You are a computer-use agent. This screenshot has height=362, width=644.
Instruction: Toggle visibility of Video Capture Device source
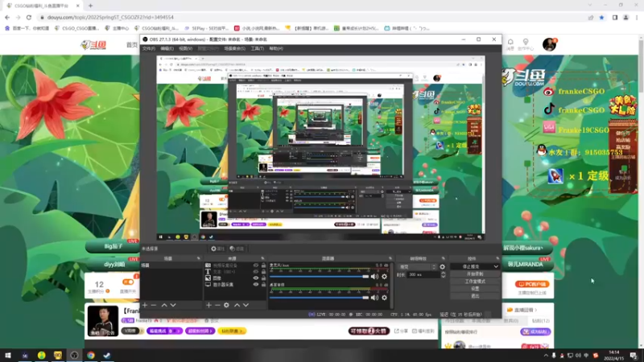click(x=256, y=265)
